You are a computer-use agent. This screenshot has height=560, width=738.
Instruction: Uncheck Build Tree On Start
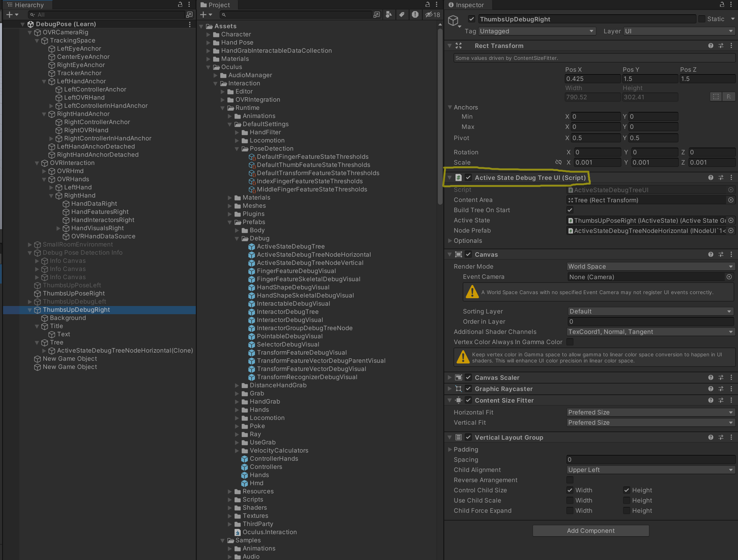pyautogui.click(x=570, y=210)
